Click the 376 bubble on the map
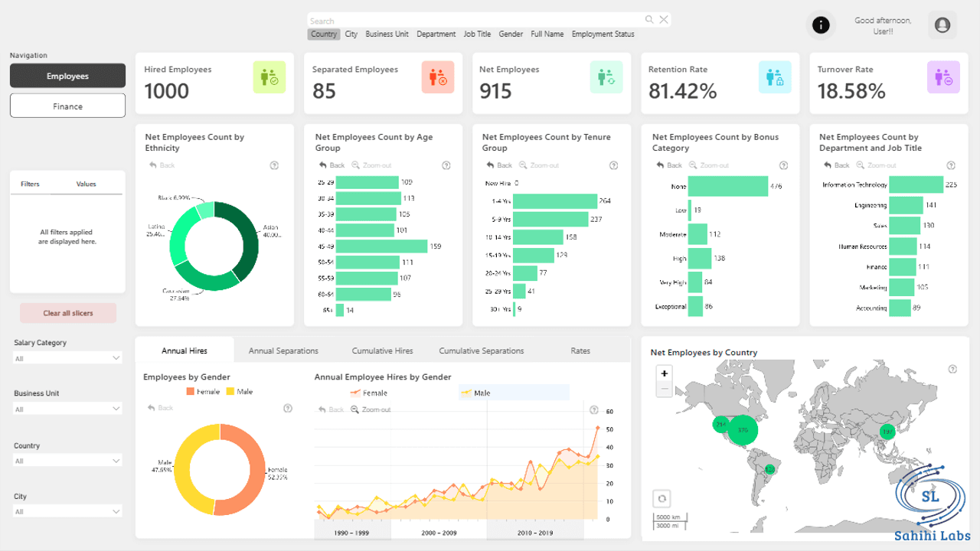Viewport: 980px width, 551px height. 743,430
